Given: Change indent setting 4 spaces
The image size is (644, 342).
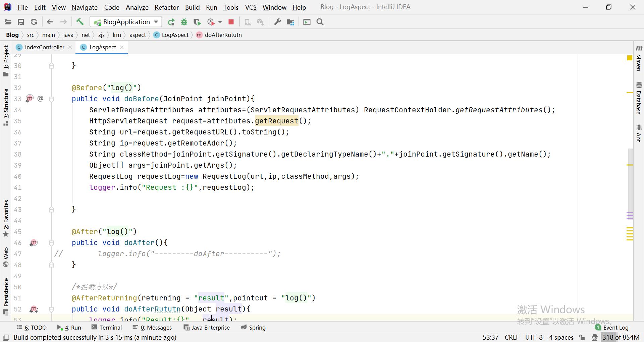Looking at the screenshot, I should (561, 337).
